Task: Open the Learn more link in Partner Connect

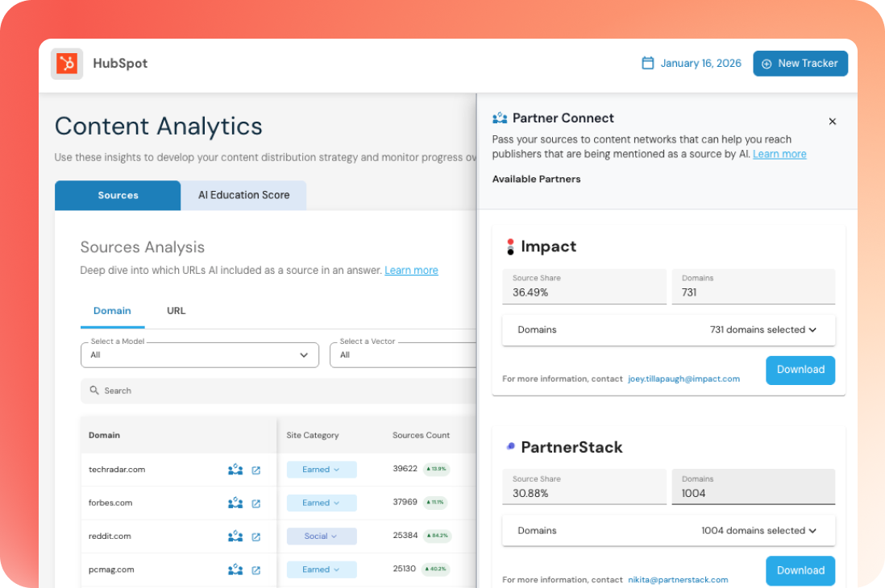Action: [779, 153]
